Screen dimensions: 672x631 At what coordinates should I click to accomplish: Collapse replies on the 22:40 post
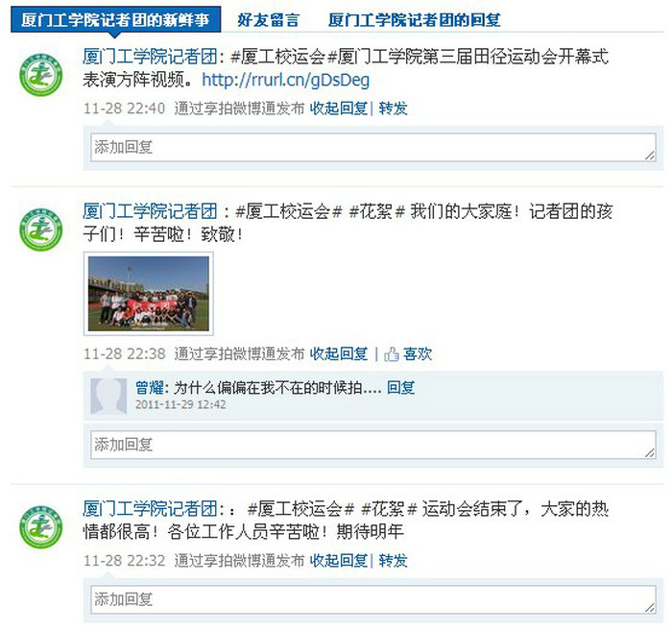click(339, 109)
